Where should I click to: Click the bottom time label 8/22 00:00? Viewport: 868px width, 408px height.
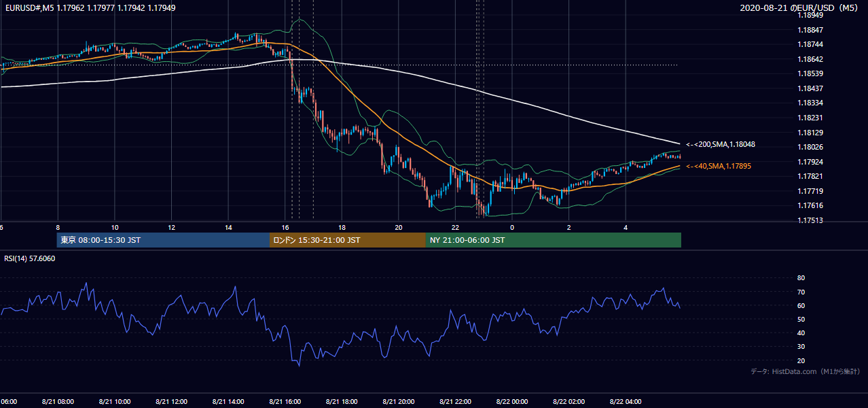(x=512, y=402)
